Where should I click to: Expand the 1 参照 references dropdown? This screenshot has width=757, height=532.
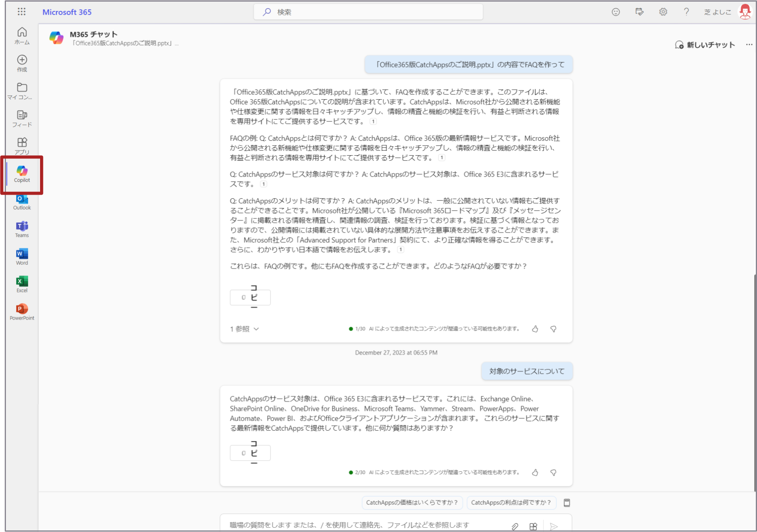coord(244,329)
